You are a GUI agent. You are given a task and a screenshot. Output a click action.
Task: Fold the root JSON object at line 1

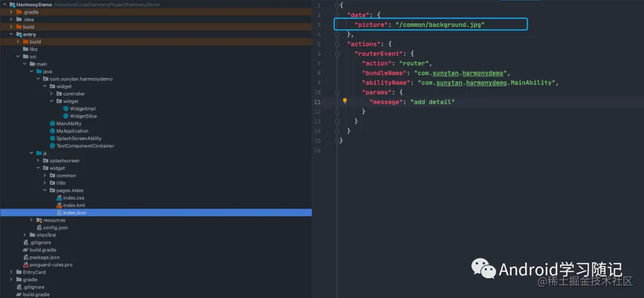(337, 5)
